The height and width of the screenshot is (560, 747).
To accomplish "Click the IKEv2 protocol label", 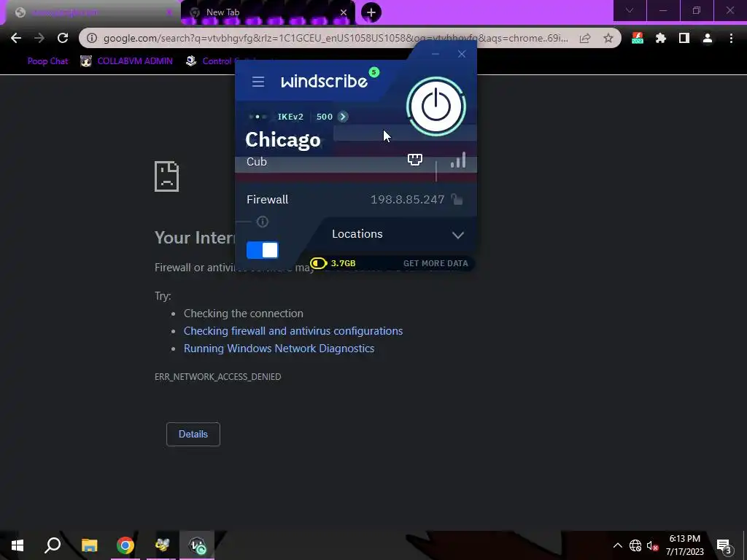I will (290, 117).
